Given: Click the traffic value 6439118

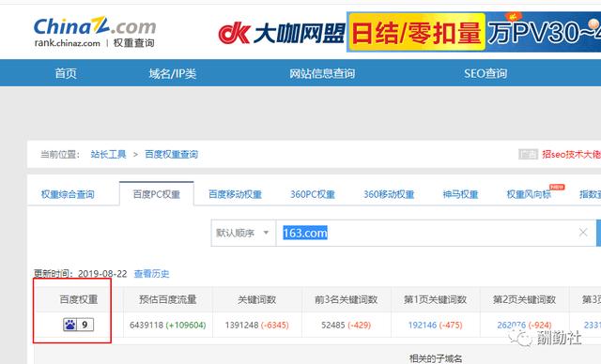Looking at the screenshot, I should click(x=146, y=325).
